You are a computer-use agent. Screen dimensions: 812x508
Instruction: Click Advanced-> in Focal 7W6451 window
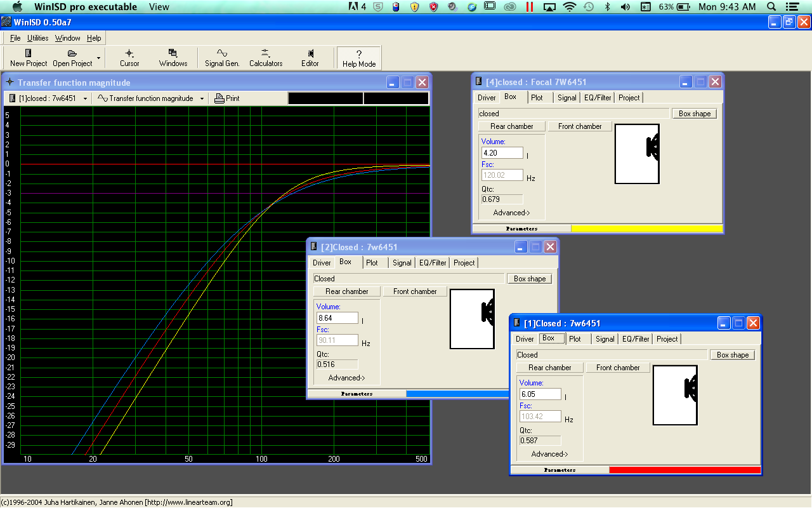click(512, 213)
